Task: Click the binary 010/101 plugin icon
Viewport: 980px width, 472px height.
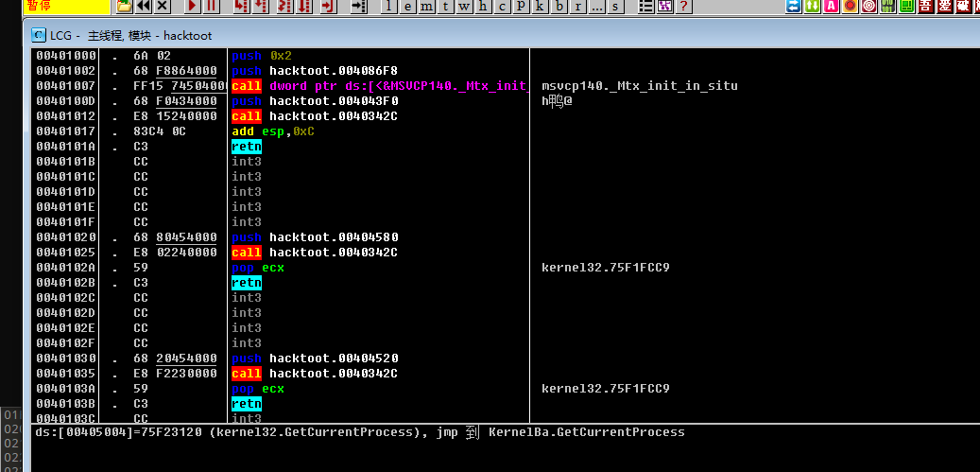Action: pos(887,7)
